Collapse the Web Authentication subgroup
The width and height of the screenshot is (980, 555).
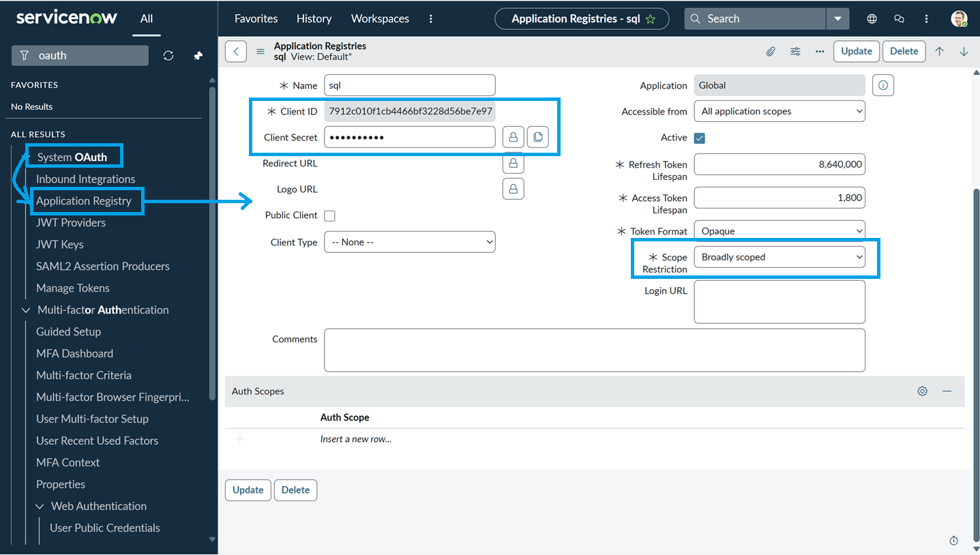pos(40,507)
